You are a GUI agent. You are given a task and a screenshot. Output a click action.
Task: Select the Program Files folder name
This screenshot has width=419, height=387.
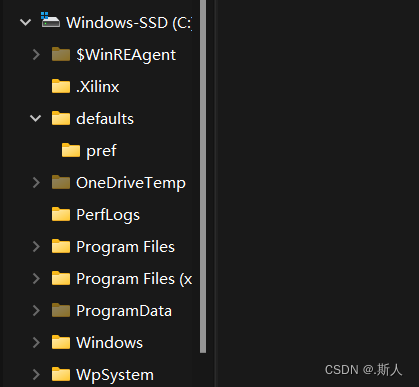pyautogui.click(x=125, y=247)
